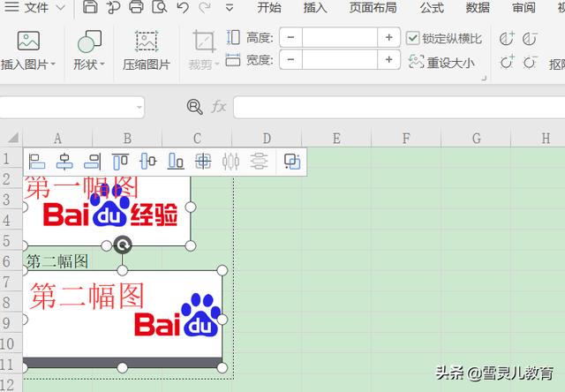The image size is (565, 392).
Task: Click into the 宽度 value field
Action: (x=340, y=59)
